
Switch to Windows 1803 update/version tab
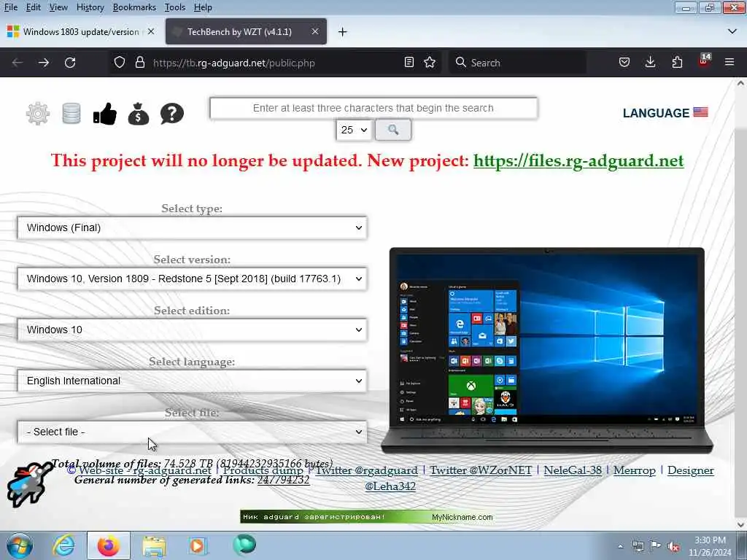(82, 31)
